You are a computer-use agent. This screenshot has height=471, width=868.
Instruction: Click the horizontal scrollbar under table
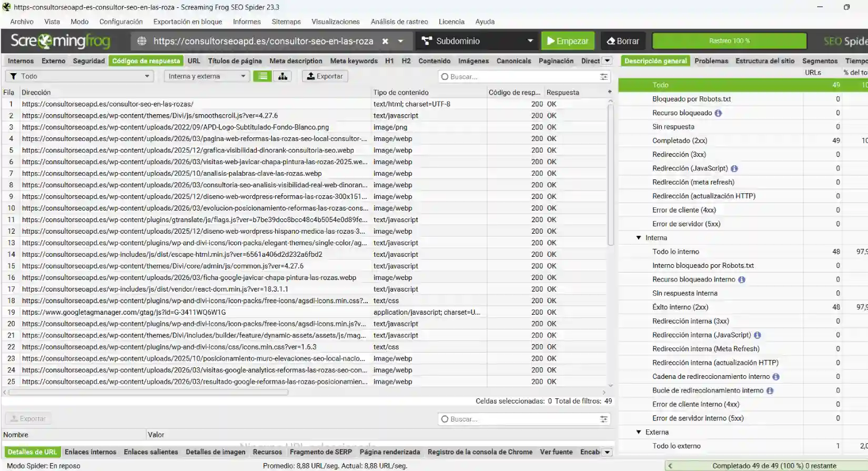tap(148, 392)
